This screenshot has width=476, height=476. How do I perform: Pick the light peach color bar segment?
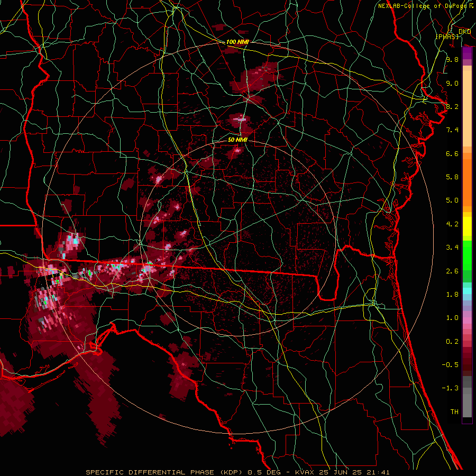467,108
